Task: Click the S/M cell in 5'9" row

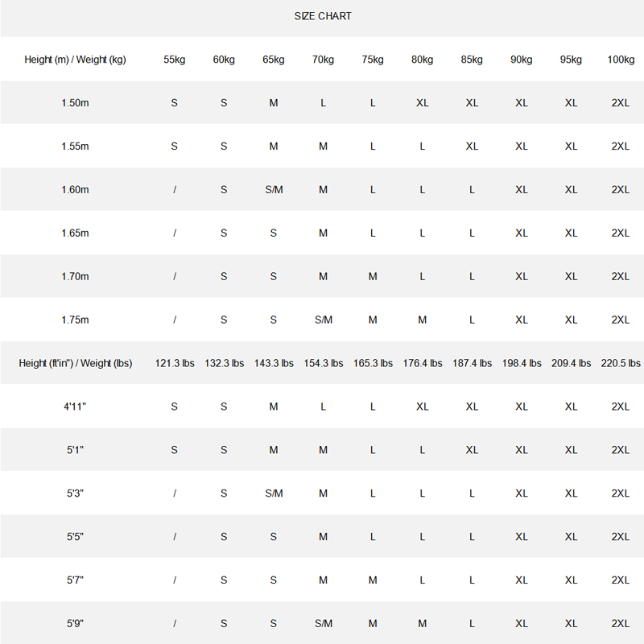Action: pyautogui.click(x=324, y=623)
